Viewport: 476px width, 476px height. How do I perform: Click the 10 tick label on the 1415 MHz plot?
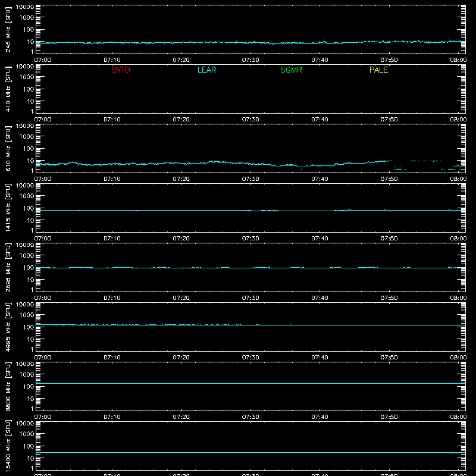point(30,220)
